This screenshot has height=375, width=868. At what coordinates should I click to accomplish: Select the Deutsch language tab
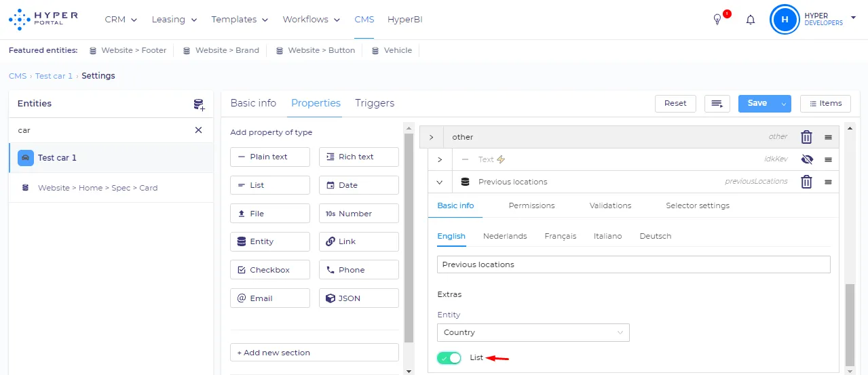[656, 236]
